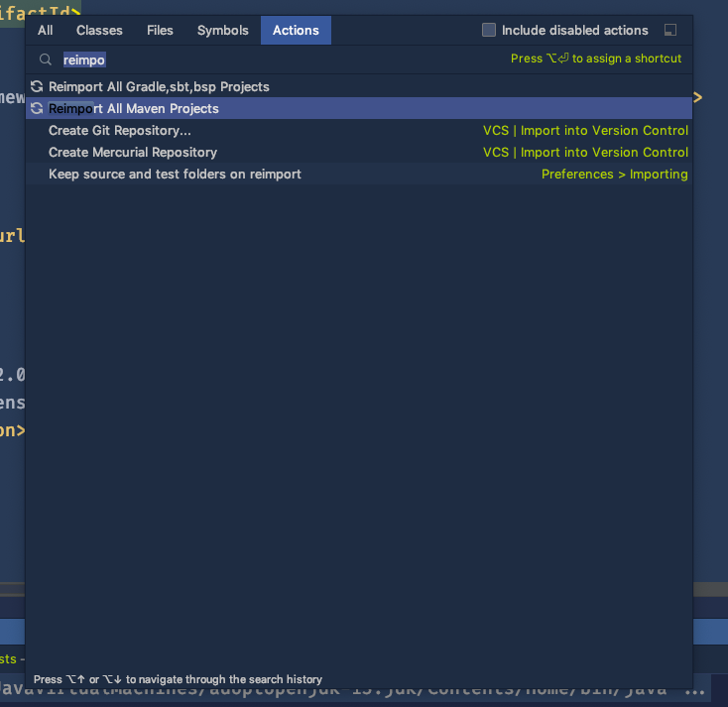Choose Reimport All Maven Projects action
Screen dimensions: 728x707
click(359, 108)
